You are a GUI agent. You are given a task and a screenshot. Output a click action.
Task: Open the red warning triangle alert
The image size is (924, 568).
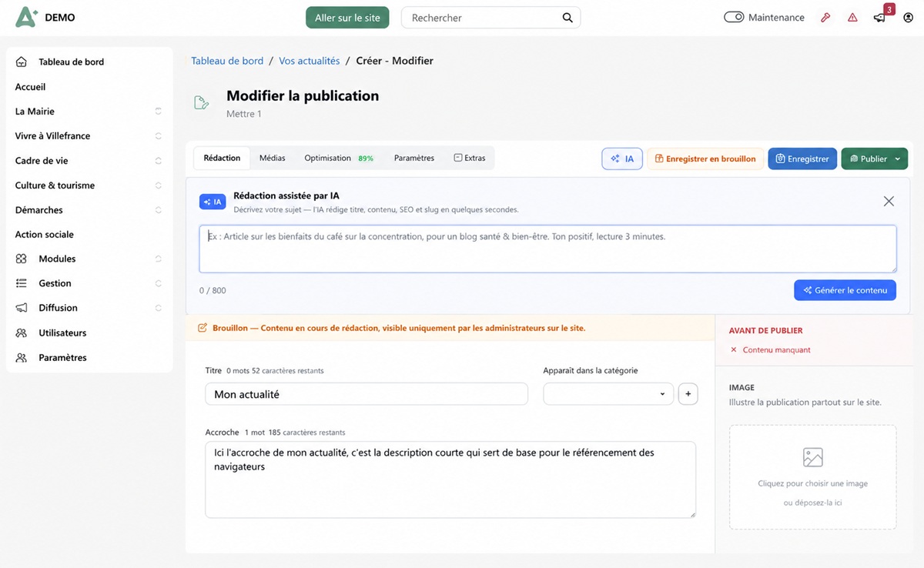pos(852,18)
